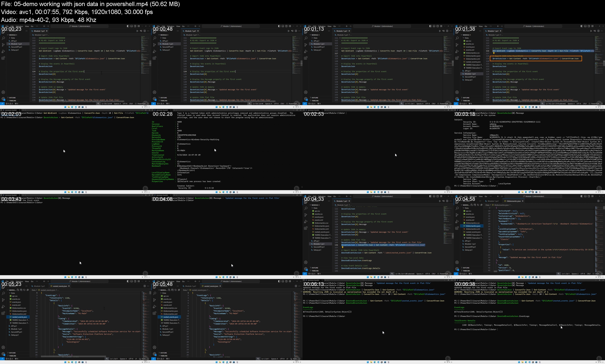Toggle the Primary Side Bar in the 00:00:48 frame
The height and width of the screenshot is (364, 605).
[279, 26]
